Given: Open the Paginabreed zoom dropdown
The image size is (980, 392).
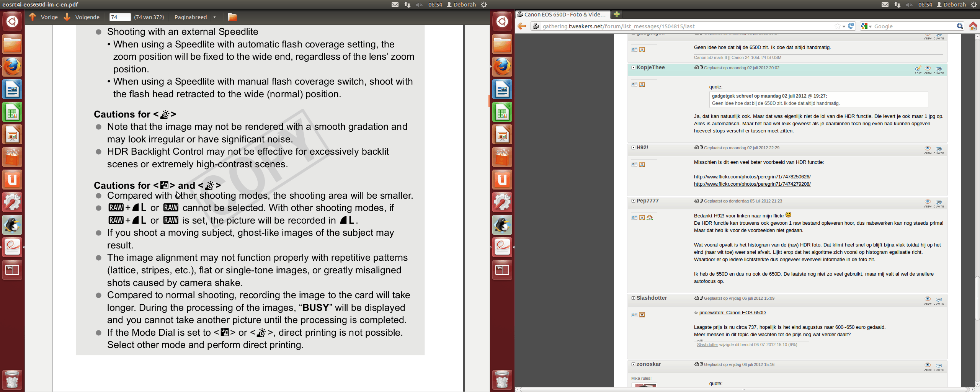Looking at the screenshot, I should pyautogui.click(x=195, y=17).
